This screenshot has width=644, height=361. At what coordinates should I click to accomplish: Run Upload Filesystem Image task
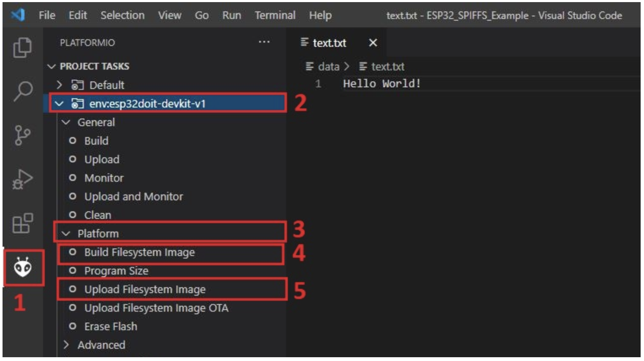[145, 289]
